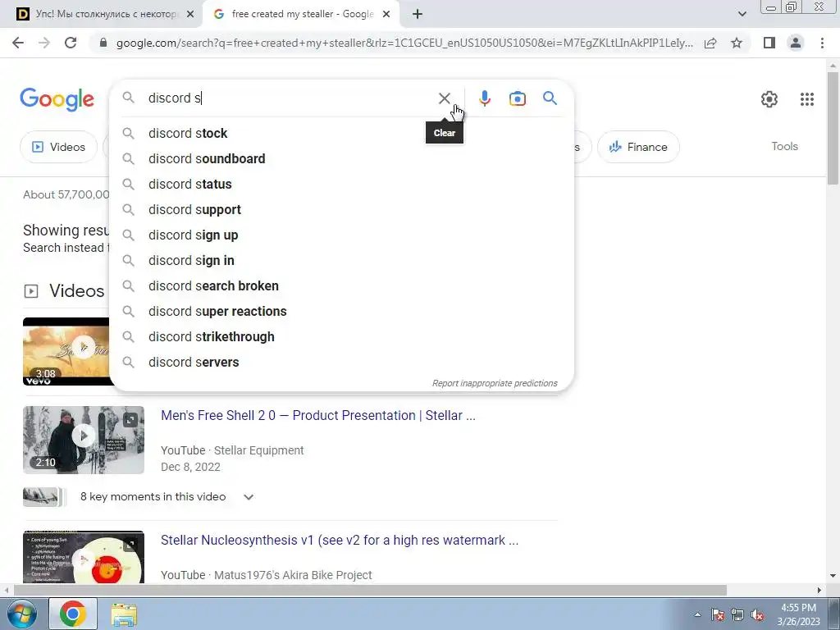Select suggestion 'discord strikethrough'
This screenshot has width=840, height=630.
pos(341,337)
